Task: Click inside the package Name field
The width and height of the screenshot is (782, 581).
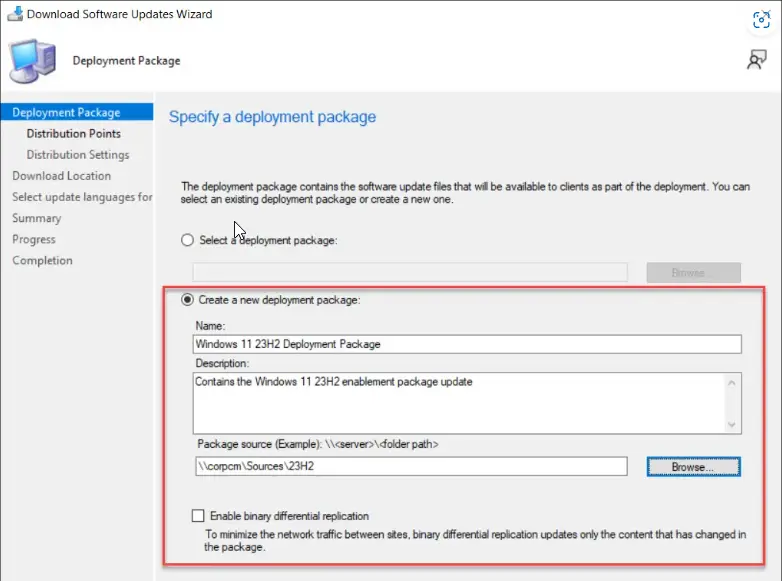Action: coord(467,344)
